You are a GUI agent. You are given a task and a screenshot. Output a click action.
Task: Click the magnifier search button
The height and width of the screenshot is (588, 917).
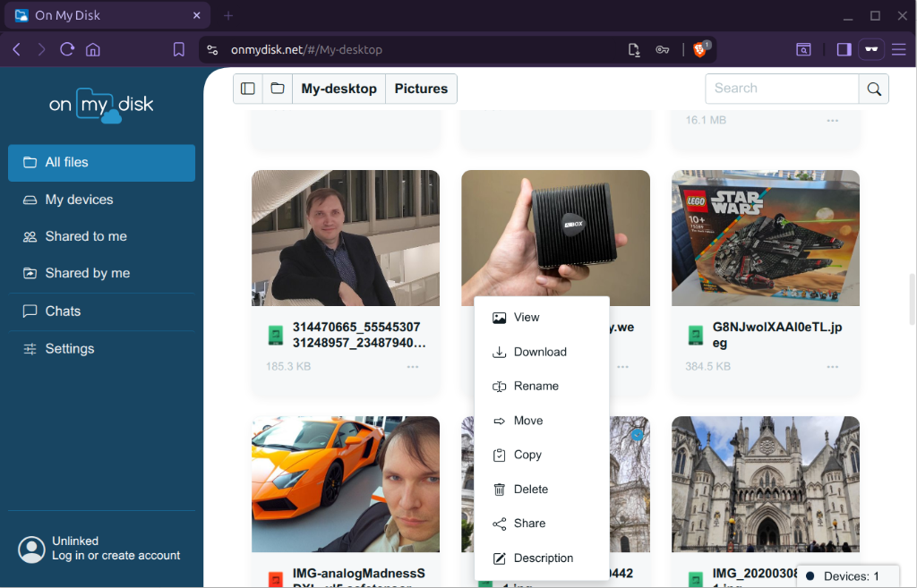pyautogui.click(x=874, y=89)
